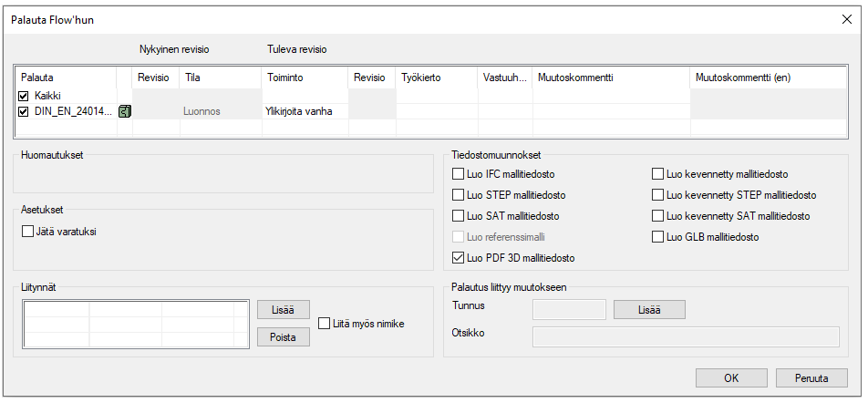Check Luo kevennetty STEP mallitiedosto
868x403 pixels.
658,195
